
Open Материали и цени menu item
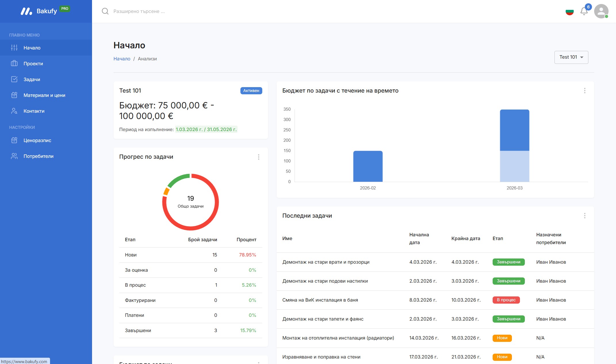46,95
